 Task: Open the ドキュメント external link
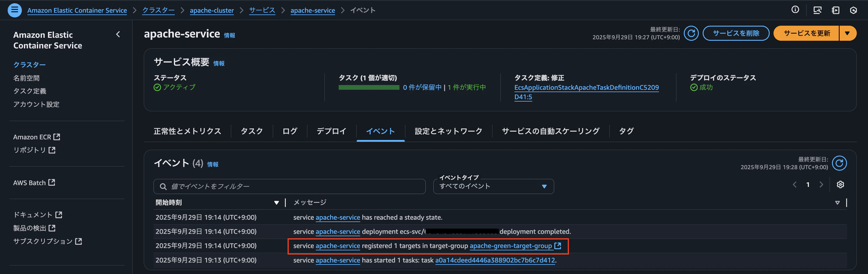coord(38,215)
